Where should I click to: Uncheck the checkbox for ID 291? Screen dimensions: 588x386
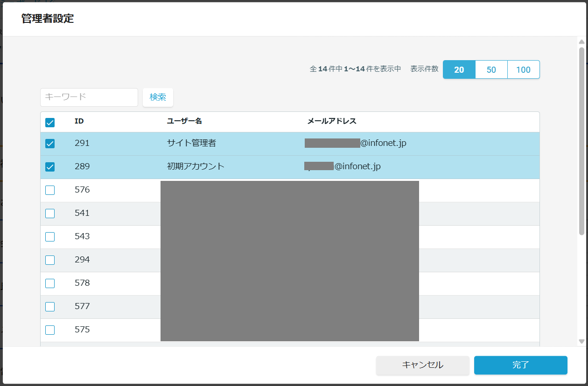50,144
